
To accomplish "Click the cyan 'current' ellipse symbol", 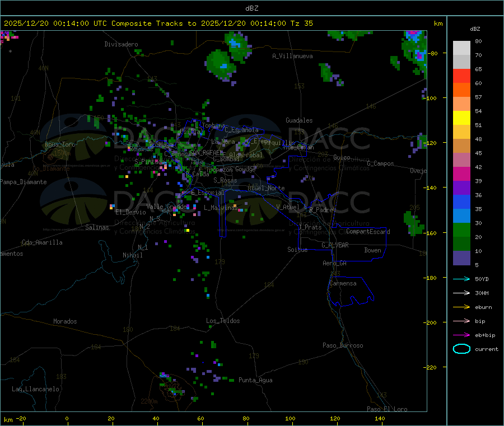I will 461,349.
